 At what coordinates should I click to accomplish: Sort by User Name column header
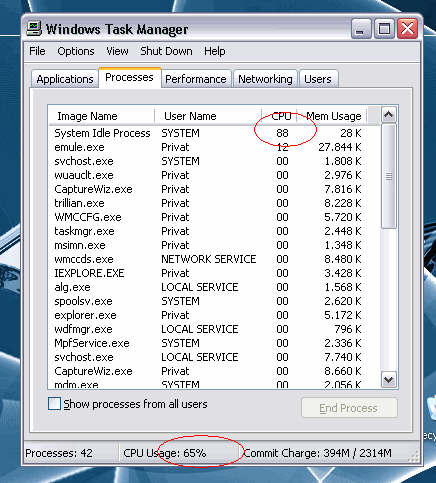pyautogui.click(x=208, y=116)
